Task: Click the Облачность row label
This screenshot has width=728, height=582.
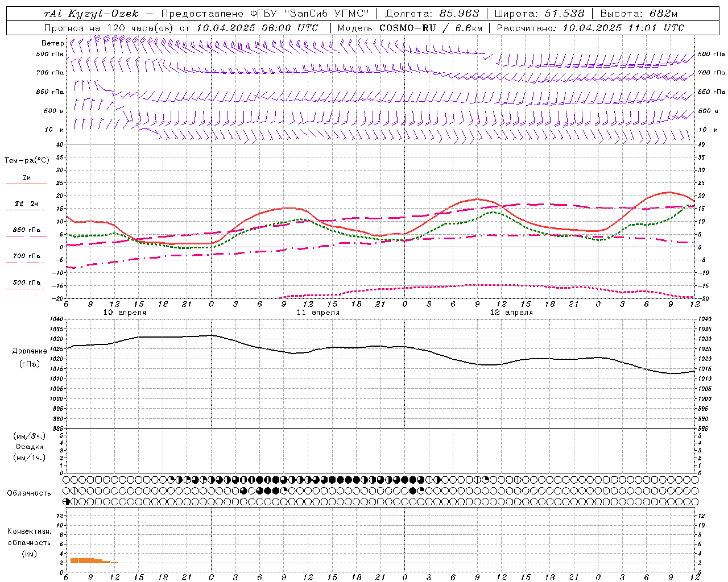Action: [x=29, y=493]
